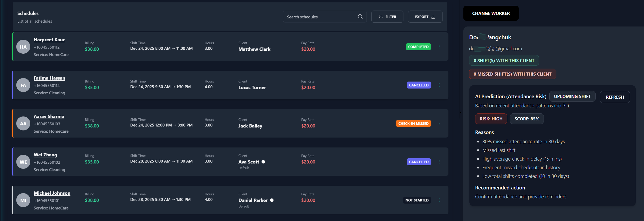644x221 pixels.
Task: Open the three-dot menu for Wei Zhang
Action: [439, 162]
